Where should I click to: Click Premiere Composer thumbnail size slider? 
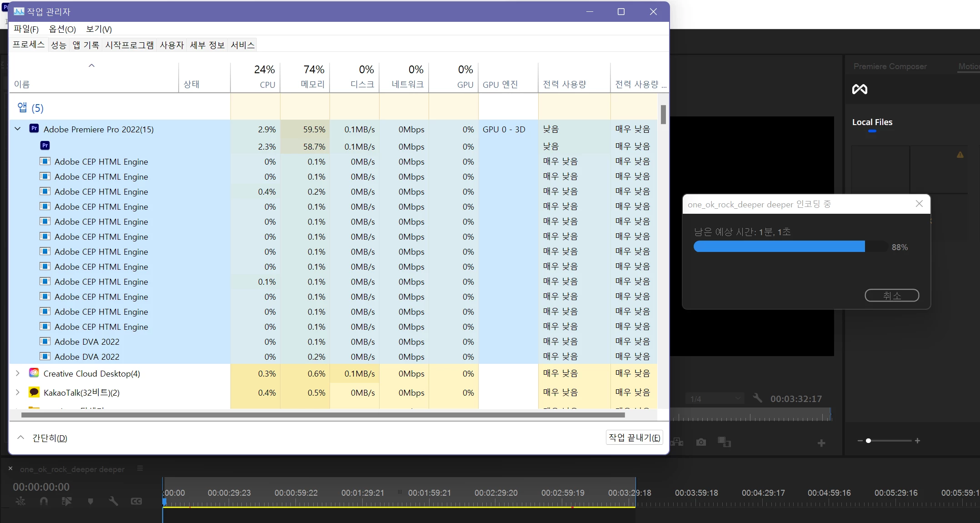(868, 441)
